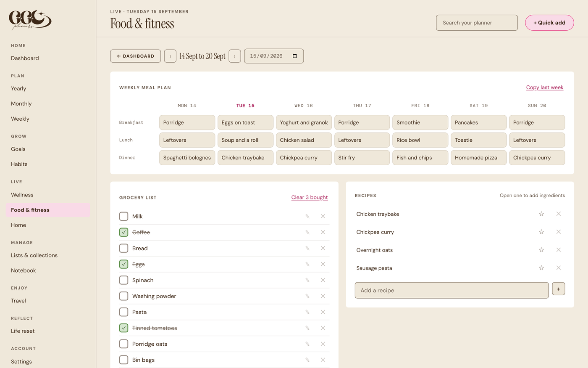The image size is (588, 368).
Task: Tick the Milk checkbox
Action: point(124,216)
